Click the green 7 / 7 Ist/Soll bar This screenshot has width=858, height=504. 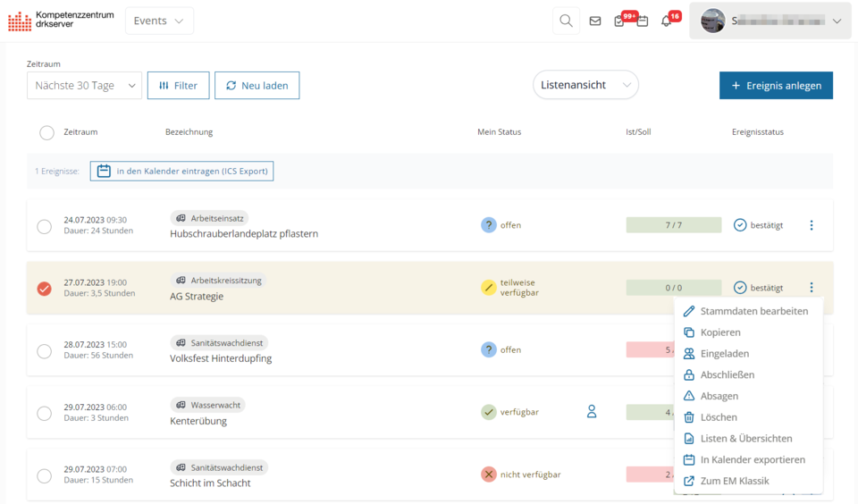(x=673, y=225)
